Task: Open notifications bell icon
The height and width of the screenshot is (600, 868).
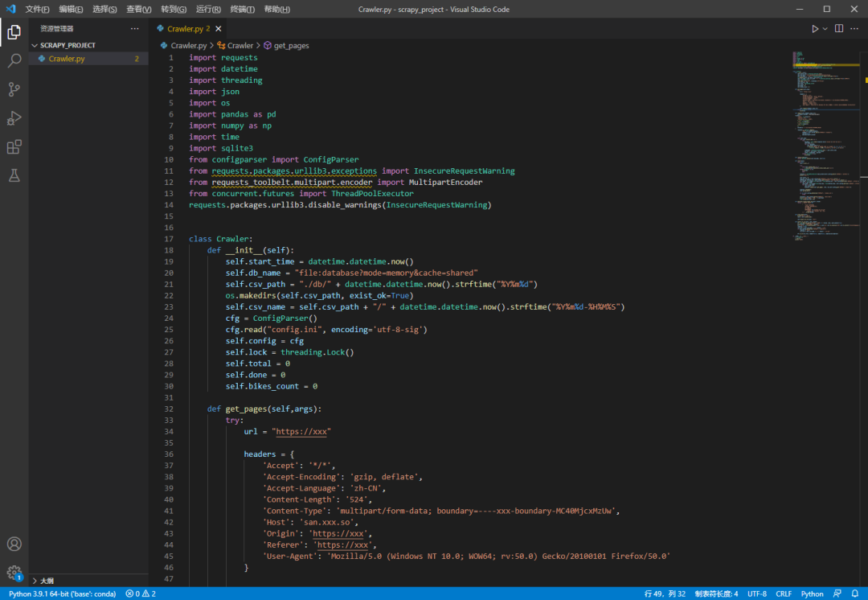Action: click(854, 594)
